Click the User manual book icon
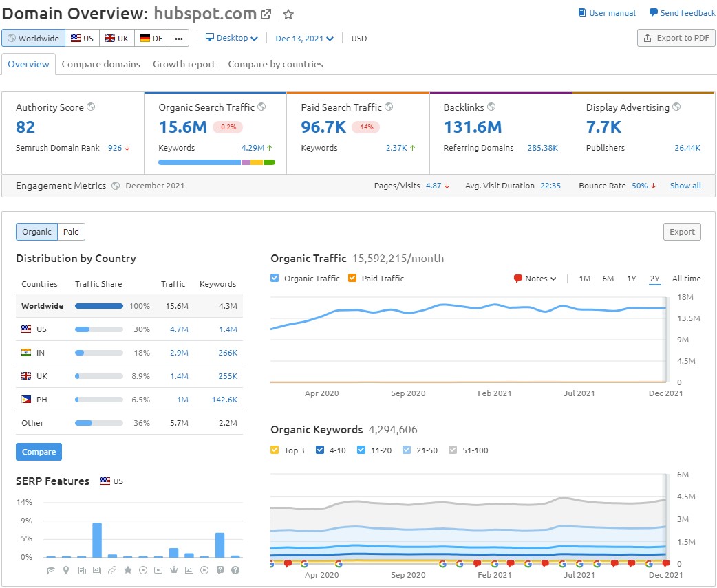 (x=581, y=12)
